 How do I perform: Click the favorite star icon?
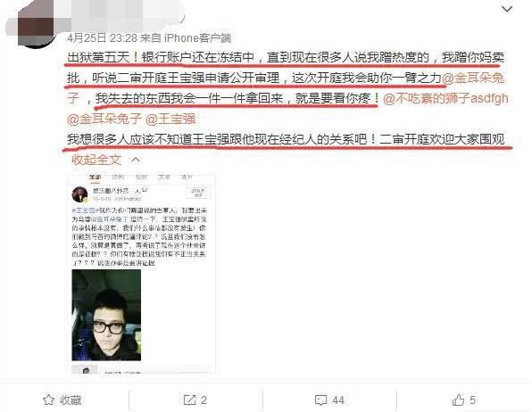48,400
